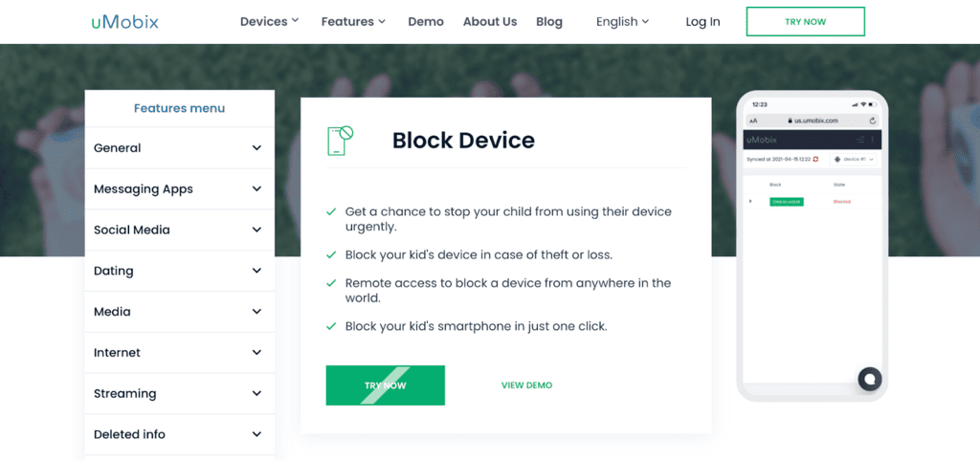The image size is (980, 461).
Task: Click the text size 'aA' icon in phone
Action: pyautogui.click(x=753, y=121)
